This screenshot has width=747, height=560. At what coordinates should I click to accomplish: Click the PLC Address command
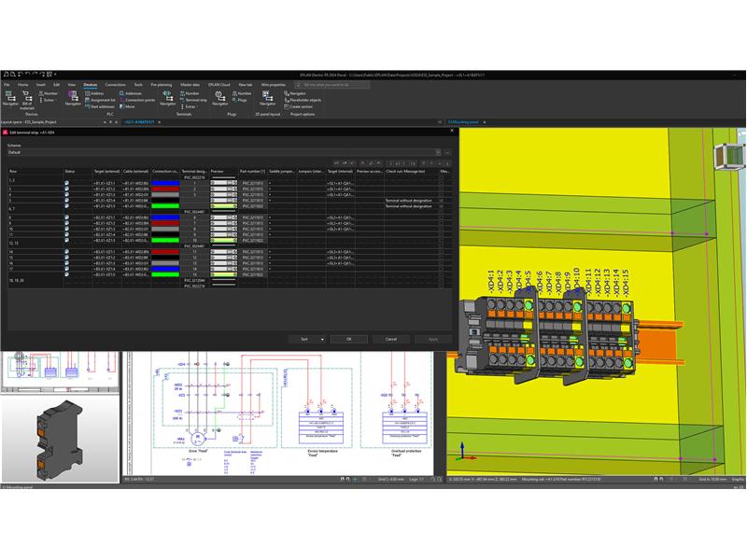click(x=94, y=93)
